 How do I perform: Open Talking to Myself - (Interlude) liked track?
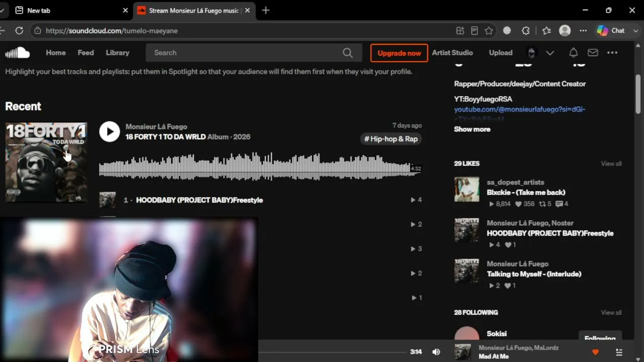pos(534,274)
